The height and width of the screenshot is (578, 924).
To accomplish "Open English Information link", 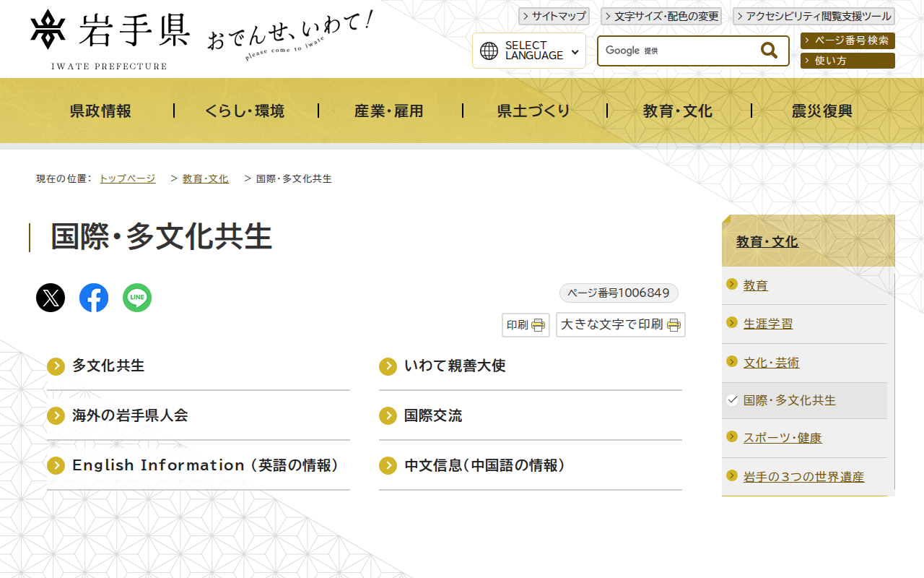I will pos(205,465).
